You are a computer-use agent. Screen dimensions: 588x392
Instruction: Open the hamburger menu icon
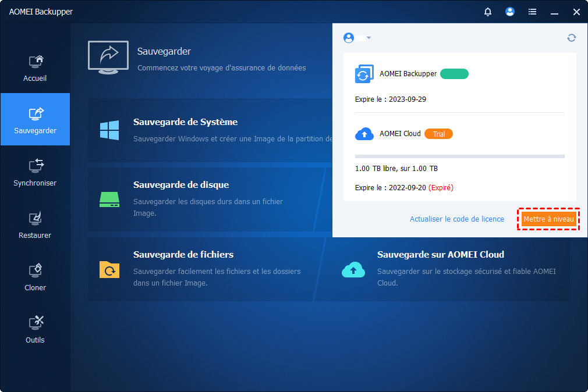[532, 12]
